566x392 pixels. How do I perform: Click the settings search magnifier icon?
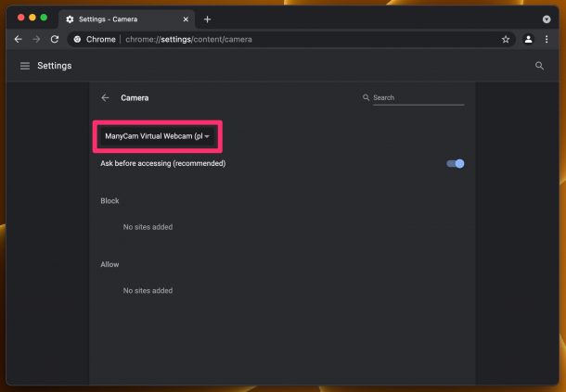point(539,66)
